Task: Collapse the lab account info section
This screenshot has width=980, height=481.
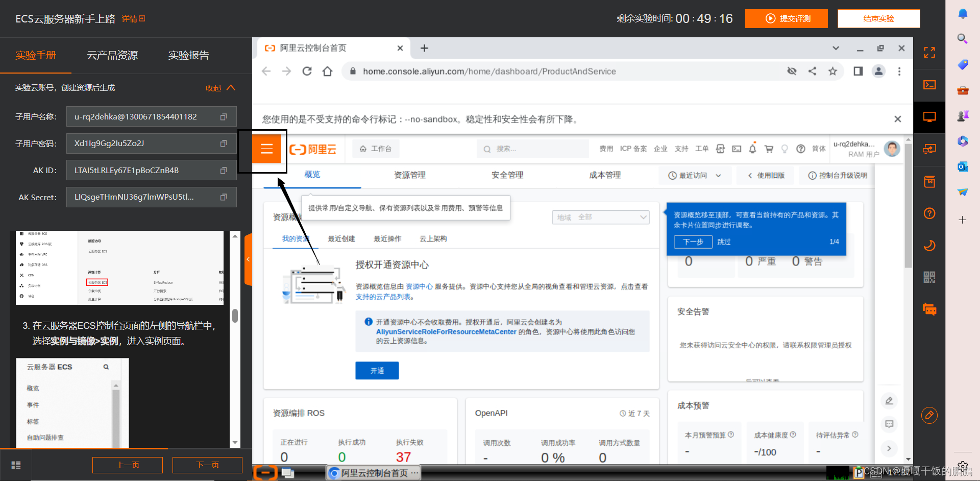Action: click(220, 88)
